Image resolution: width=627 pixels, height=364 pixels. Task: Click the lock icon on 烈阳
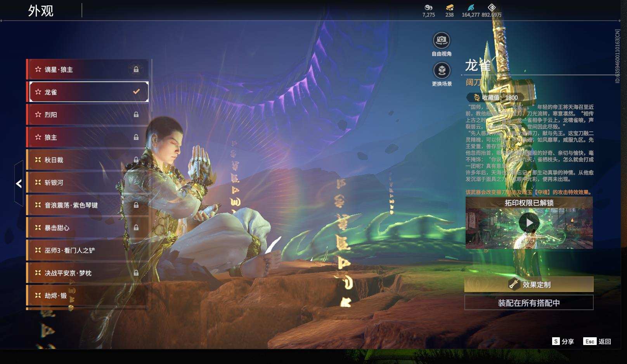pyautogui.click(x=136, y=115)
